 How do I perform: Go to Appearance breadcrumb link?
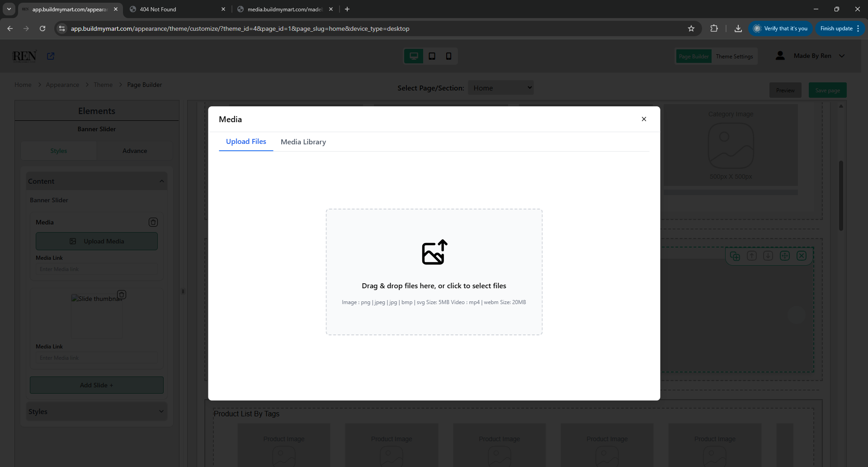[62, 85]
